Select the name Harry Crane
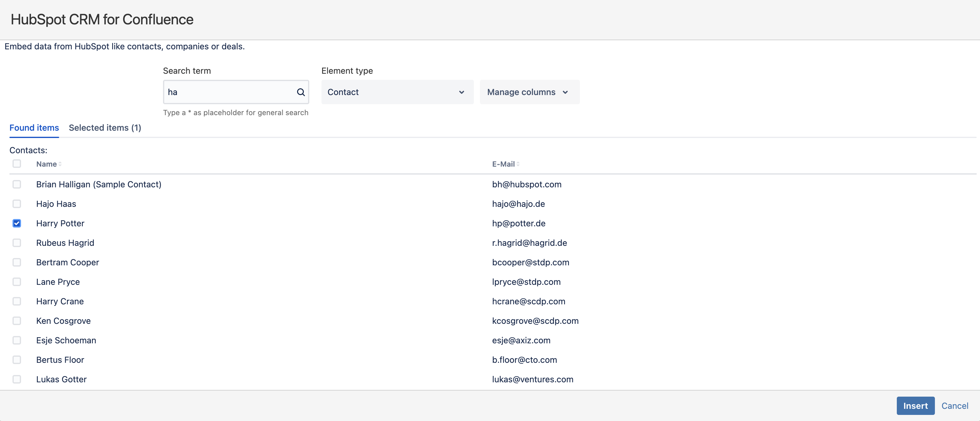This screenshot has width=980, height=421. point(60,301)
